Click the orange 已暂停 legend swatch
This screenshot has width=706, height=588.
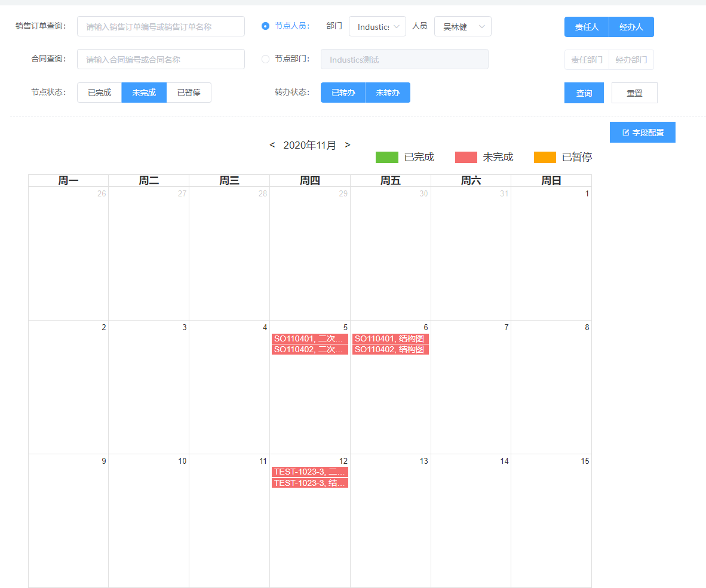tap(545, 157)
